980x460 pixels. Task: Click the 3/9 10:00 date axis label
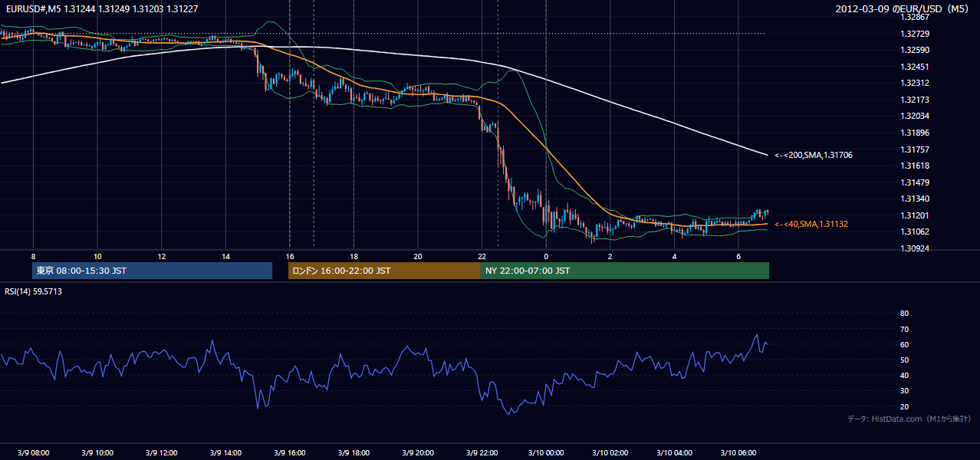tap(97, 453)
